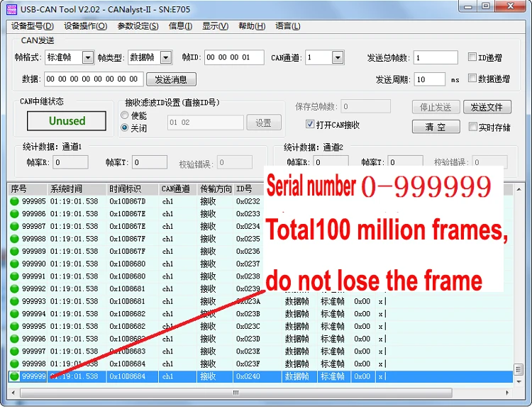Click the vertical scrollbar down arrow

pos(519,382)
